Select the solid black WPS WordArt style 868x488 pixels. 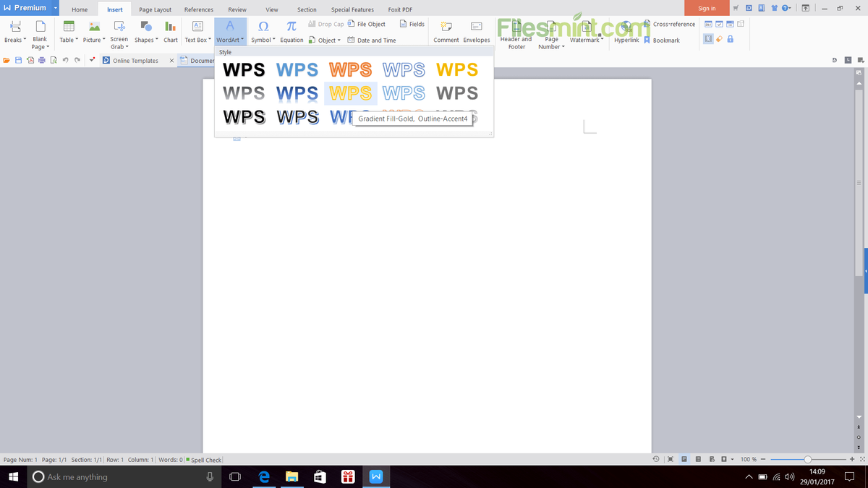[244, 70]
